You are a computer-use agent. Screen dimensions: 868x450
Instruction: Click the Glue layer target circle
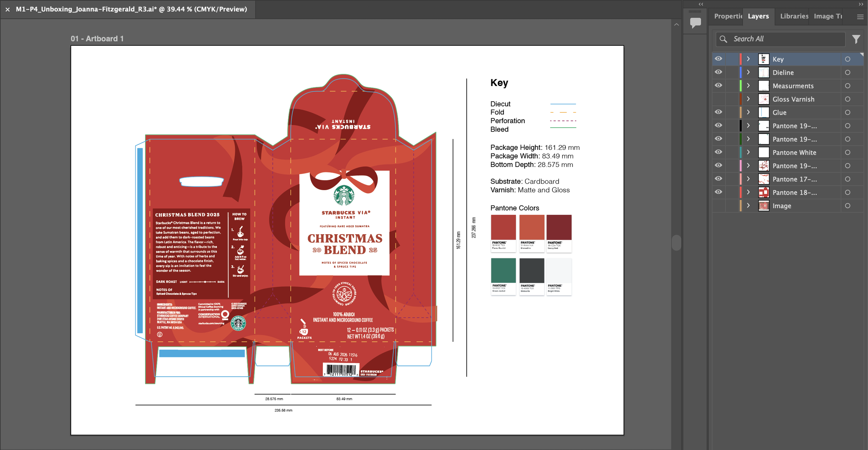click(x=848, y=112)
